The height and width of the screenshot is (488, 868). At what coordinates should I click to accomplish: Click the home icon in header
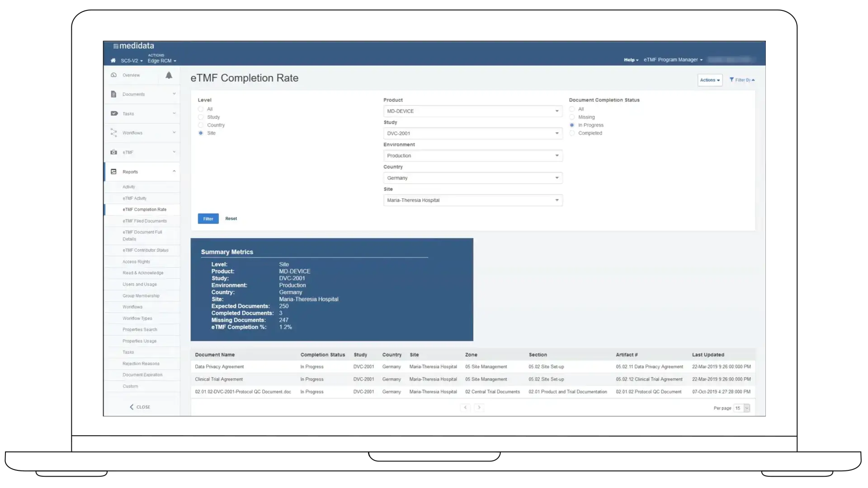pyautogui.click(x=113, y=61)
